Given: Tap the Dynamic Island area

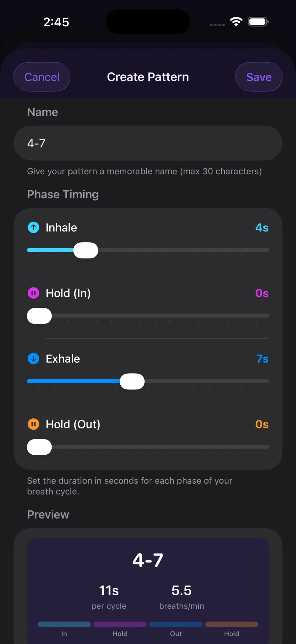Looking at the screenshot, I should tap(148, 21).
